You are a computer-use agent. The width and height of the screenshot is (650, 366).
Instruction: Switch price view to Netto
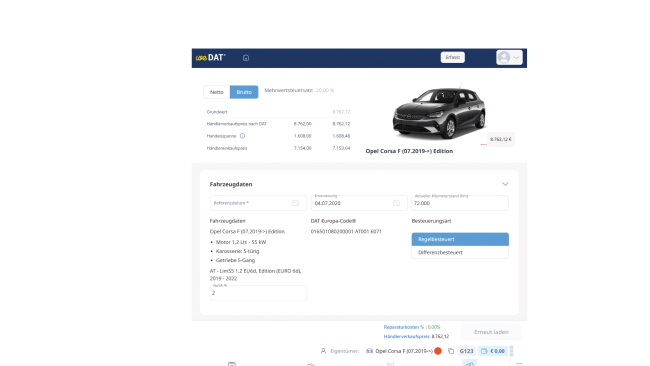(216, 92)
